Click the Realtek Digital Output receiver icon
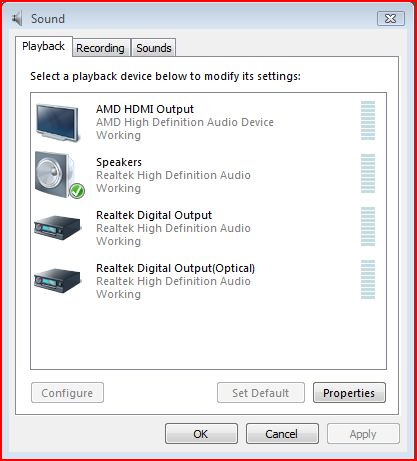The image size is (417, 461). [x=58, y=228]
